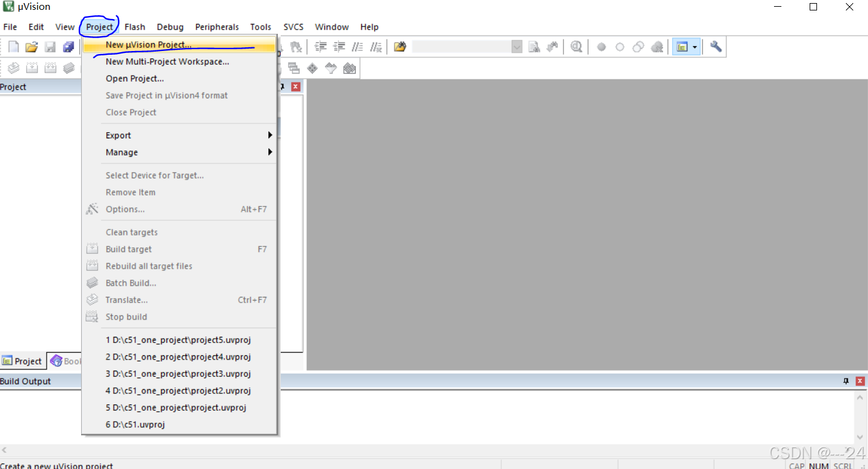
Task: Select Open Project... menu entry
Action: coord(179,79)
